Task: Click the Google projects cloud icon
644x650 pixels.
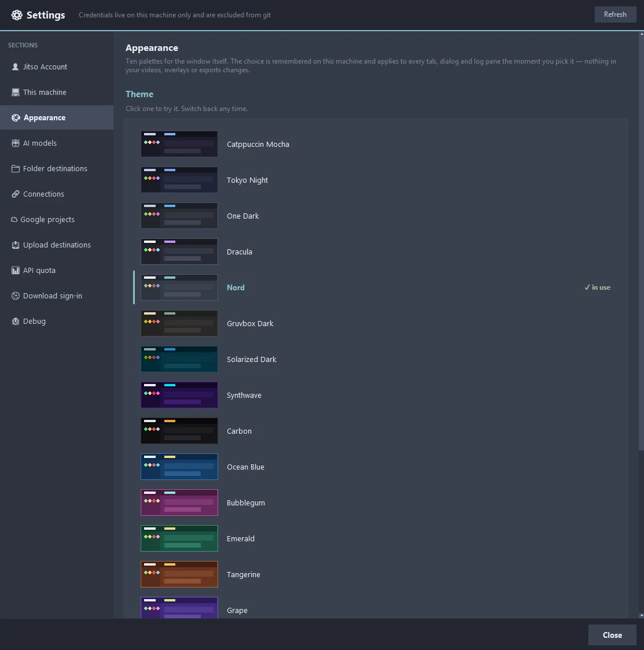Action: pos(14,219)
